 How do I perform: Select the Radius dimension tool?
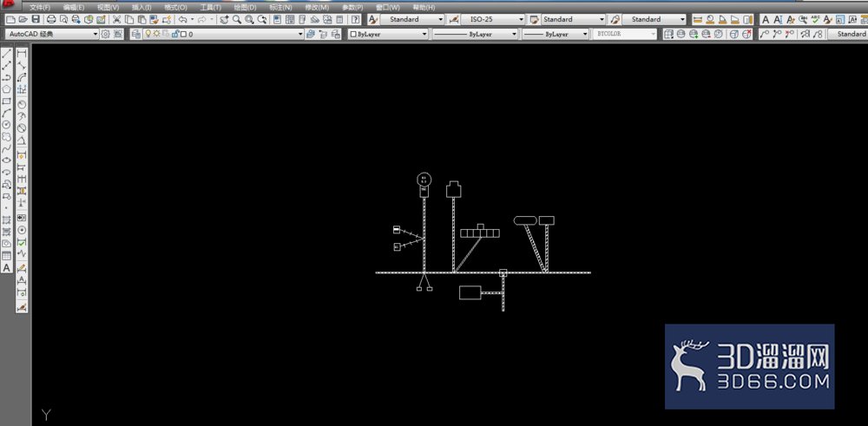(x=22, y=104)
